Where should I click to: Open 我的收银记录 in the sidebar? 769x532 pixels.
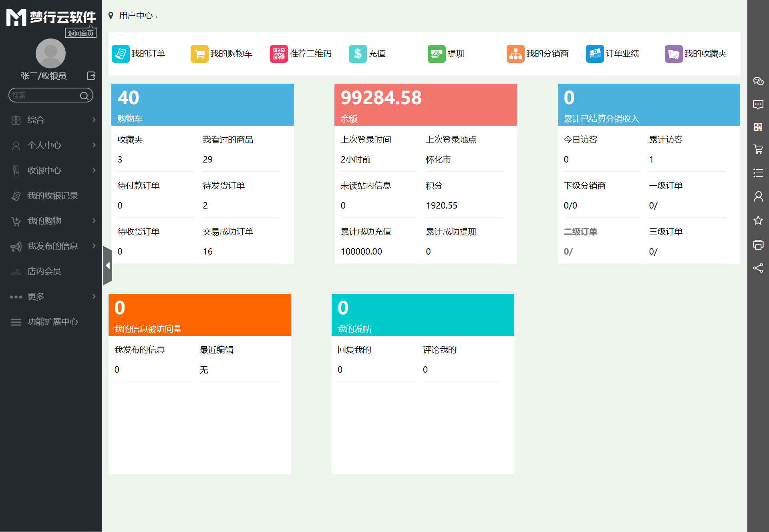pos(52,195)
